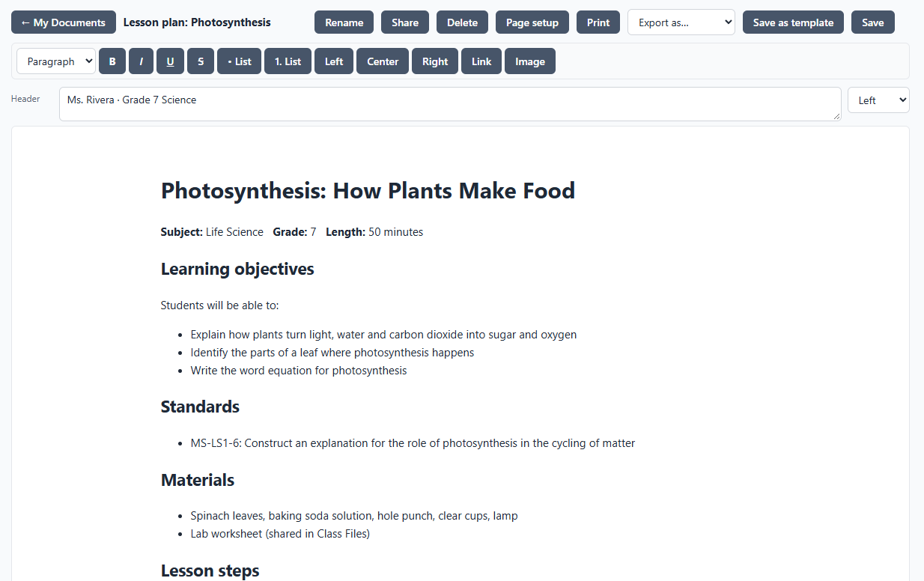Viewport: 924px width, 581px height.
Task: Insert an Image
Action: coord(530,61)
